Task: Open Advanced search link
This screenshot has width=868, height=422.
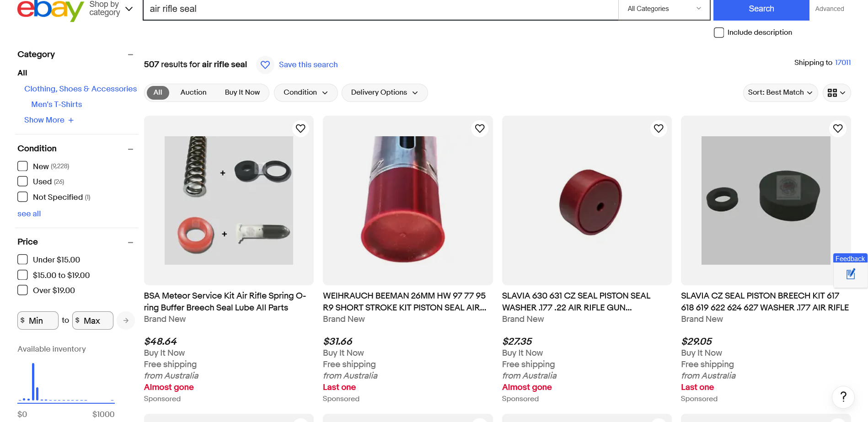Action: [x=830, y=9]
